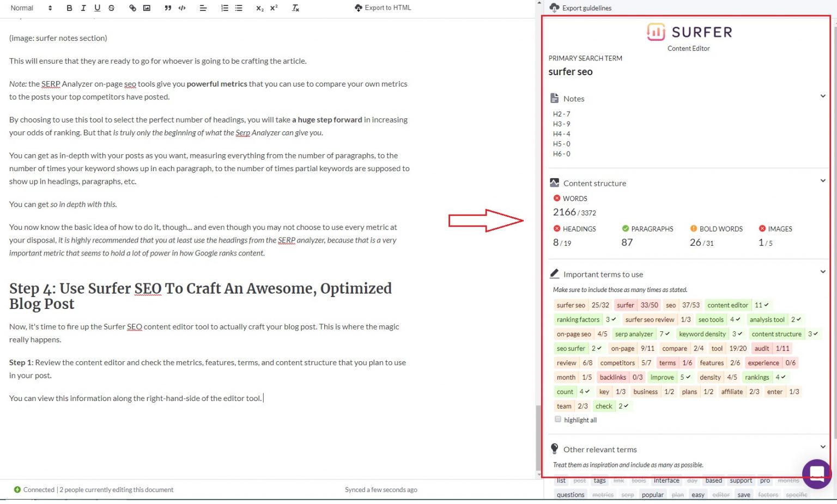Click the 'surfer seo review' term tag
The image size is (837, 504).
pos(650,320)
